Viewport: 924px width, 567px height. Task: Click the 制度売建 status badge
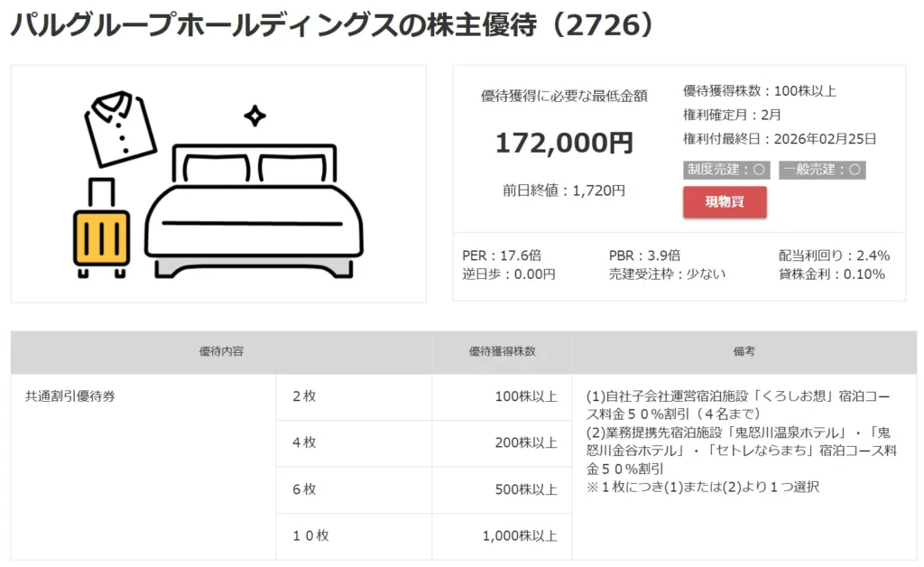coord(726,170)
